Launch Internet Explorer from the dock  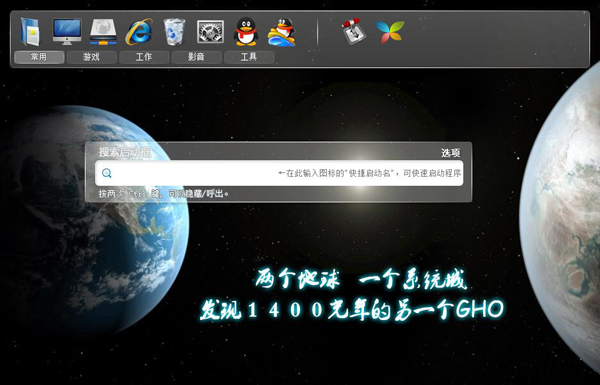tap(139, 32)
